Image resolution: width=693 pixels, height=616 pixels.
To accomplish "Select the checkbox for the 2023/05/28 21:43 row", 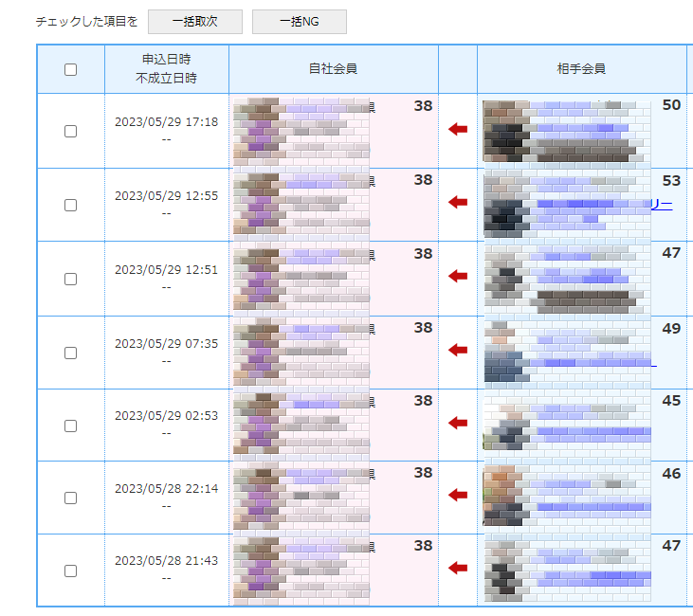I will pos(70,571).
